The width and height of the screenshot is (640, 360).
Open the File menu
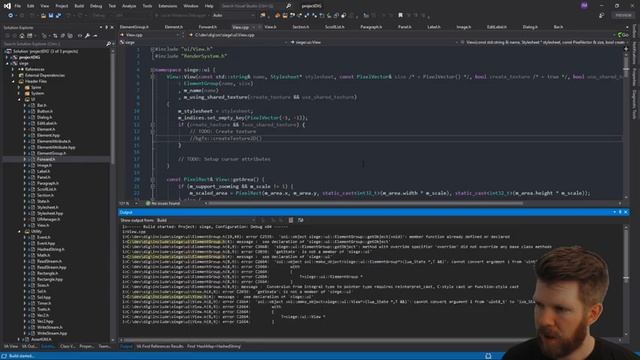18,6
